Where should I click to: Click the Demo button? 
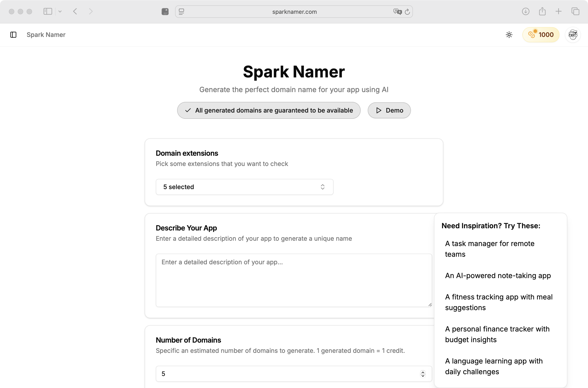(389, 110)
